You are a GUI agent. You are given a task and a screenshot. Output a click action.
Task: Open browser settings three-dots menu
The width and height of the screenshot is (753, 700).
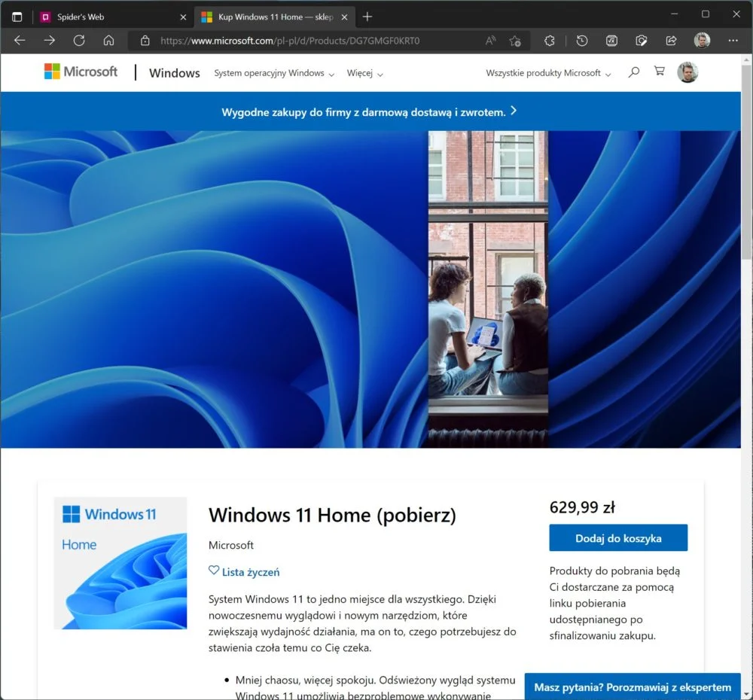point(733,41)
